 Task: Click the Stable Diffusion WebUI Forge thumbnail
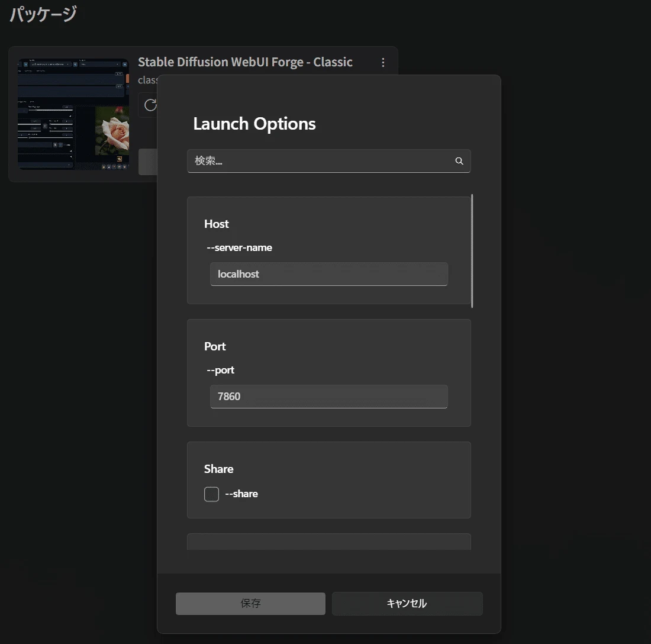click(x=73, y=114)
